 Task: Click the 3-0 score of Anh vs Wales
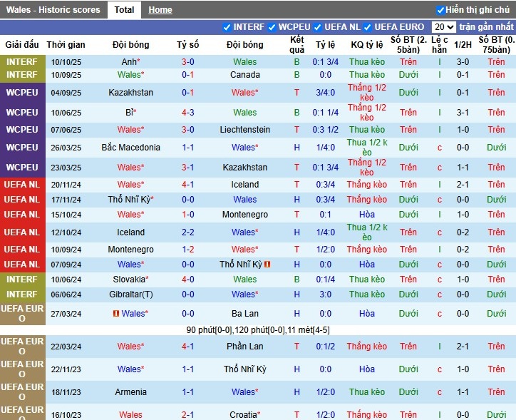point(188,62)
